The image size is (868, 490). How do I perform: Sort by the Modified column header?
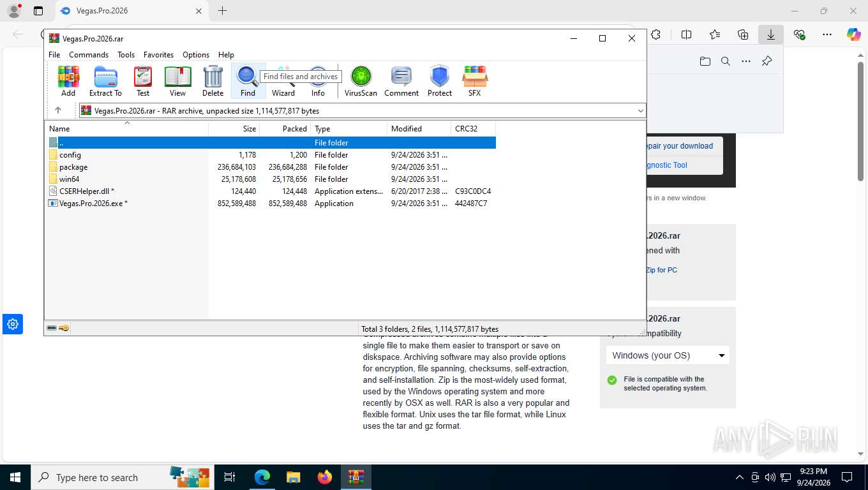(419, 128)
